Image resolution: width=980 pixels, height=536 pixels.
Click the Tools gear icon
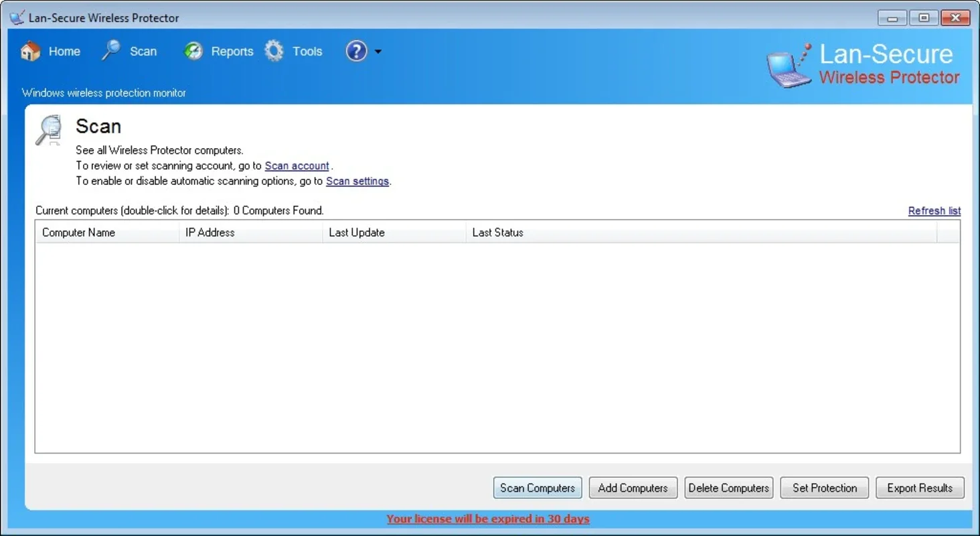pyautogui.click(x=274, y=51)
